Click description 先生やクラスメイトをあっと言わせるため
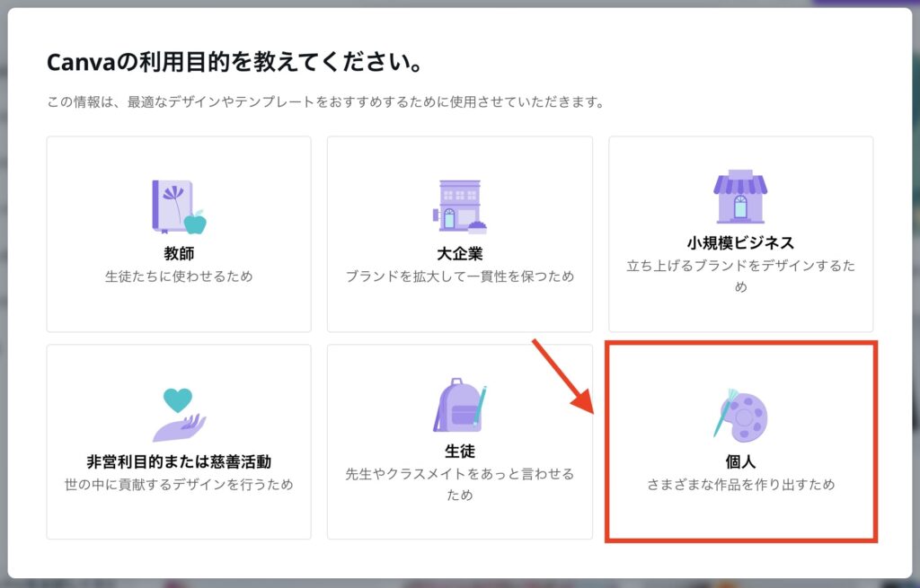The height and width of the screenshot is (588, 920). pos(459,484)
